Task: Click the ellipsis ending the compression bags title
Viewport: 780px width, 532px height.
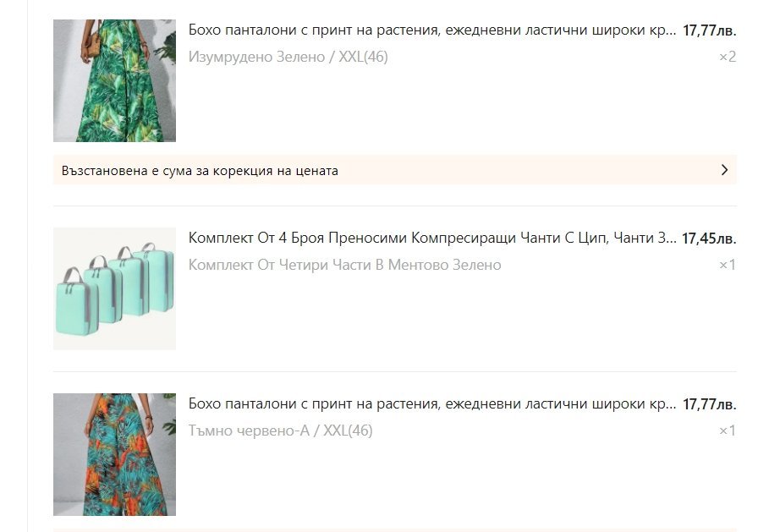Action: coord(671,242)
